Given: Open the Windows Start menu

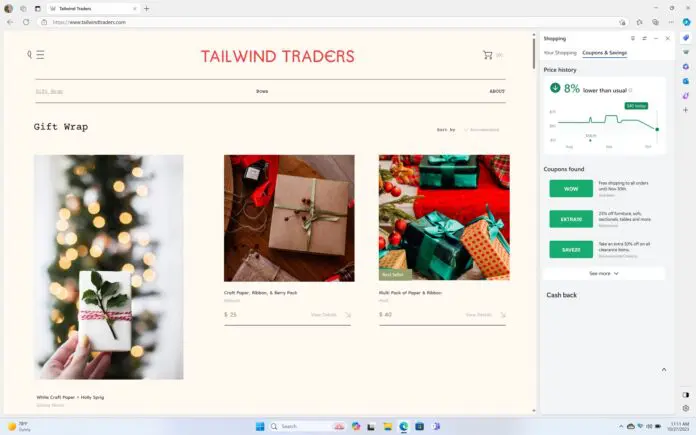Looking at the screenshot, I should click(x=260, y=427).
